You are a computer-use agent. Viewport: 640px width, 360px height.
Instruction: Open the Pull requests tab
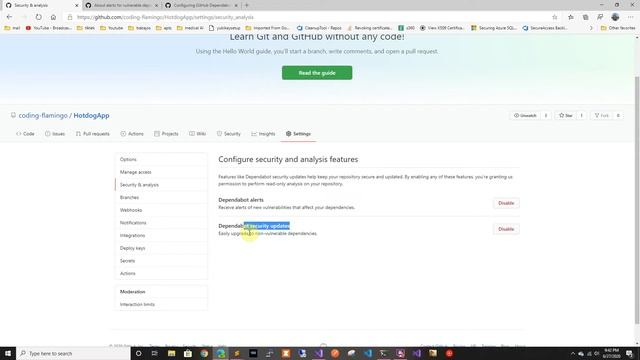click(x=93, y=133)
